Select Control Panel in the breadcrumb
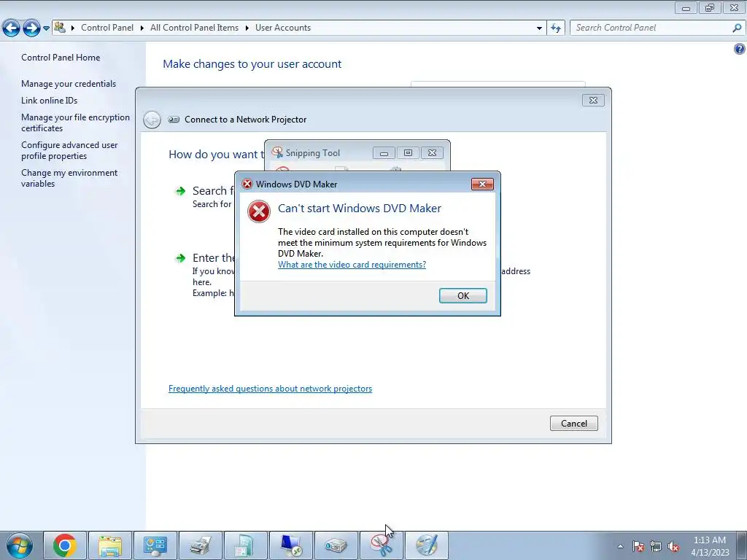Image resolution: width=747 pixels, height=560 pixels. [107, 28]
